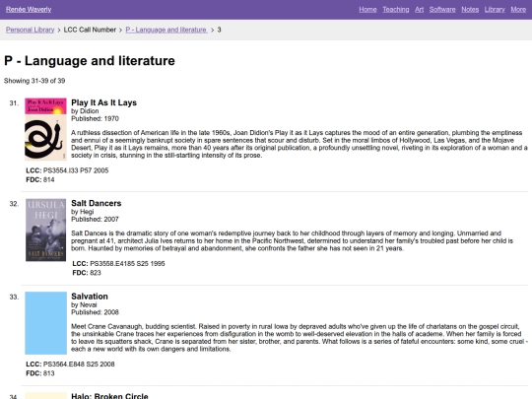The width and height of the screenshot is (532, 399).
Task: Click author line 'by Nevai'
Action: (x=84, y=305)
